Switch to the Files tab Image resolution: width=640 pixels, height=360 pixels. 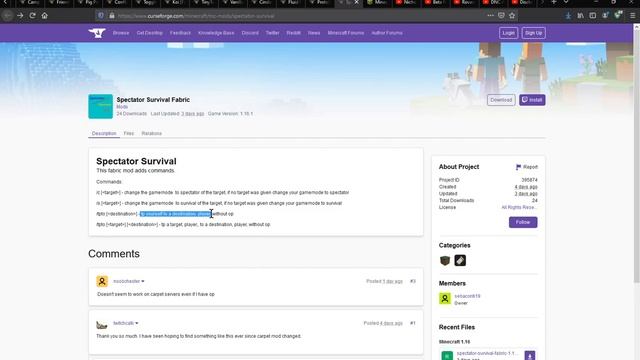[x=129, y=133]
